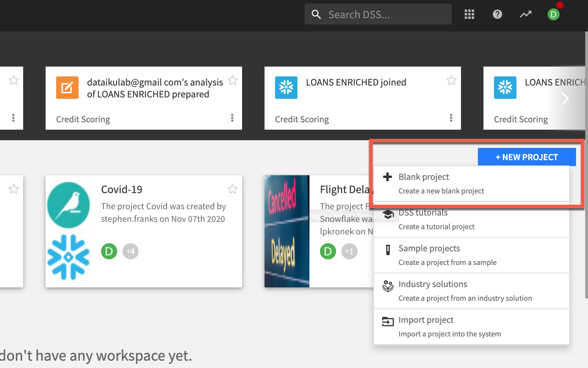Star the LOANS ENRICHED joined card

pyautogui.click(x=451, y=81)
